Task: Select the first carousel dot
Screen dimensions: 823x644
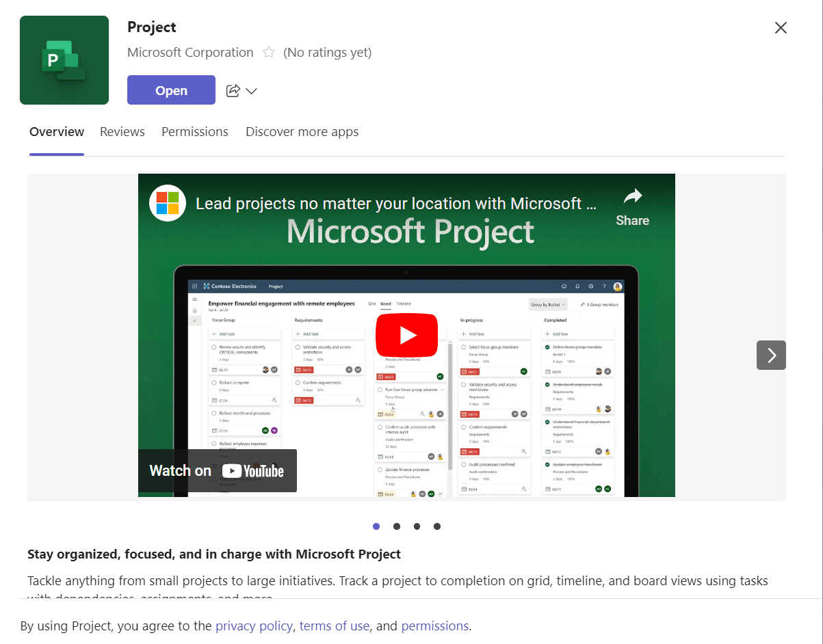Action: (376, 526)
